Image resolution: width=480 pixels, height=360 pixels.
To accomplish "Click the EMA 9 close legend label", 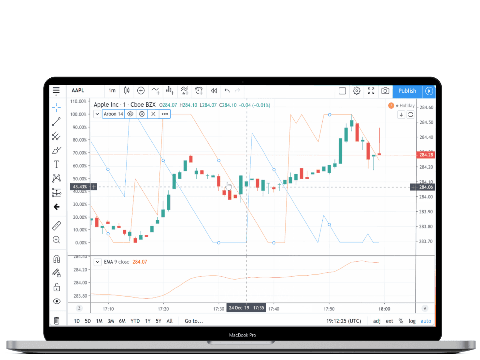I will pos(116,262).
